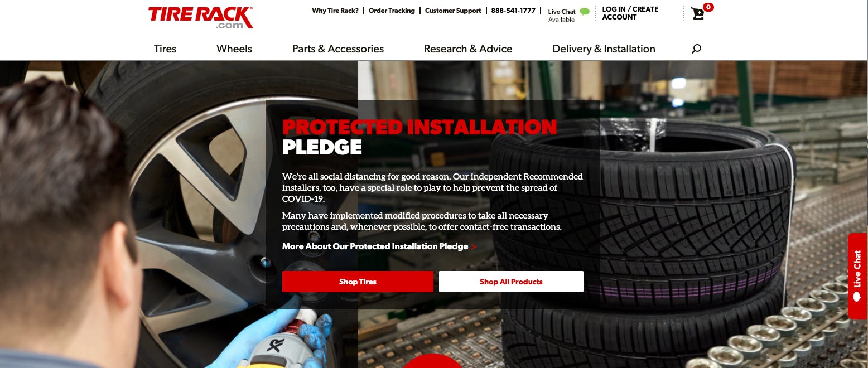Click the green Live Chat bubble icon
Image resolution: width=868 pixels, height=368 pixels.
[x=585, y=11]
